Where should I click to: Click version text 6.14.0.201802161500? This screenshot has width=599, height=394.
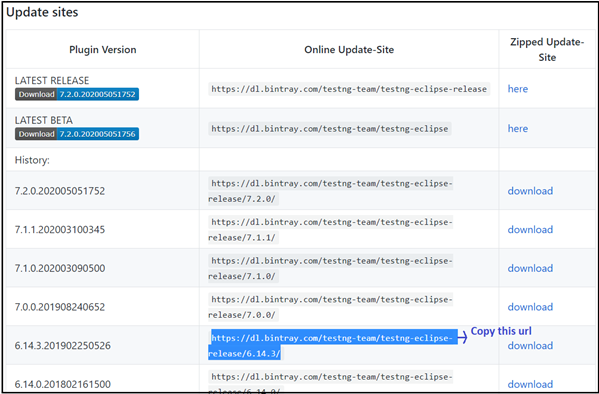tap(63, 384)
